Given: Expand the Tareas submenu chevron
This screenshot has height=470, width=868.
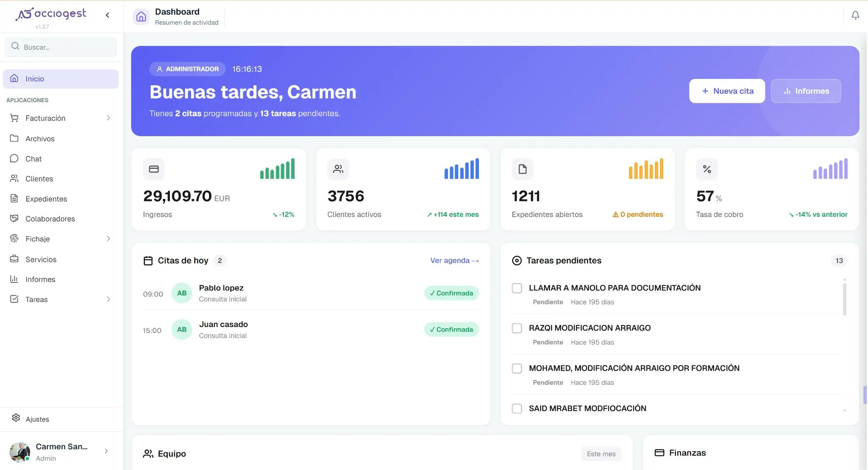Looking at the screenshot, I should coord(109,299).
